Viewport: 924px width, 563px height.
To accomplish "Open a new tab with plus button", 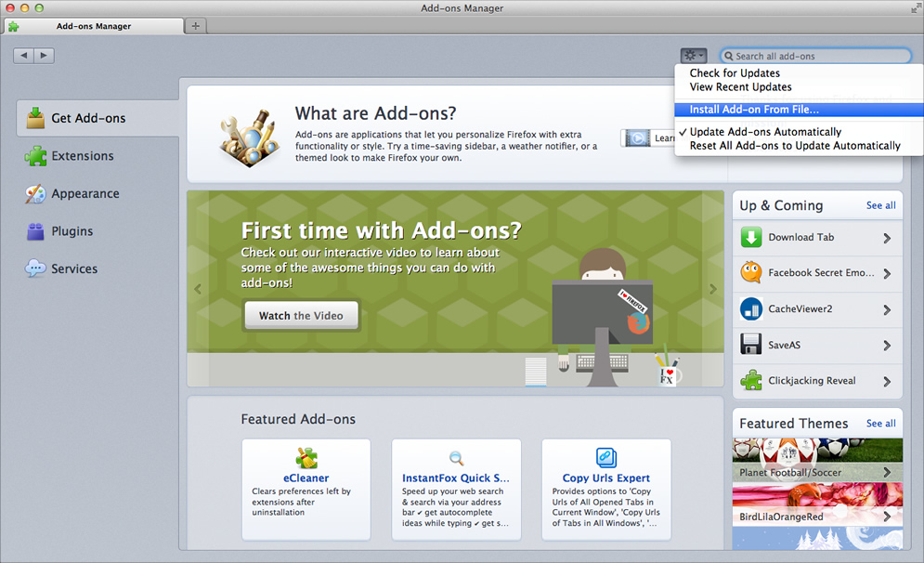I will pyautogui.click(x=196, y=25).
